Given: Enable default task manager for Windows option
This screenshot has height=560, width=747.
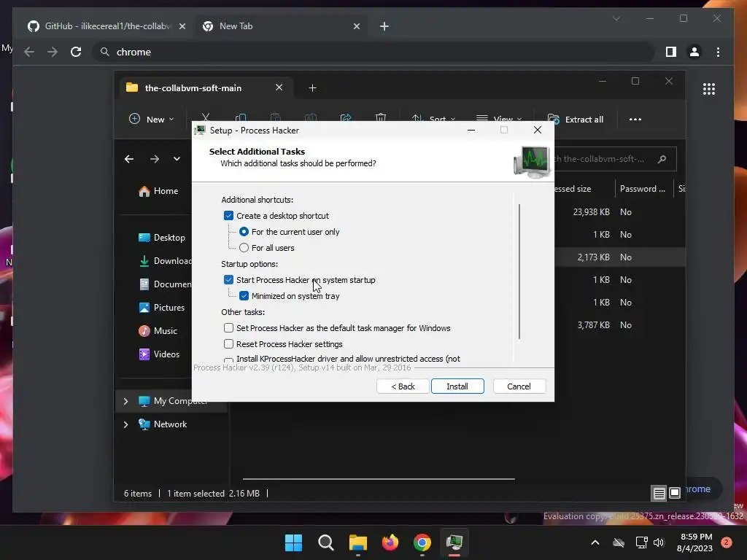Looking at the screenshot, I should (228, 328).
